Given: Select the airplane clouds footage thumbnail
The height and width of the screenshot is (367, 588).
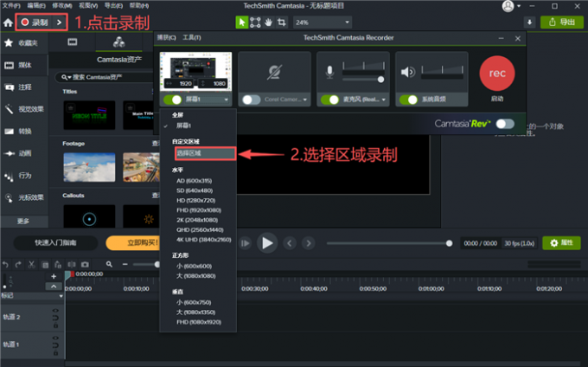Looking at the screenshot, I should pyautogui.click(x=89, y=167).
